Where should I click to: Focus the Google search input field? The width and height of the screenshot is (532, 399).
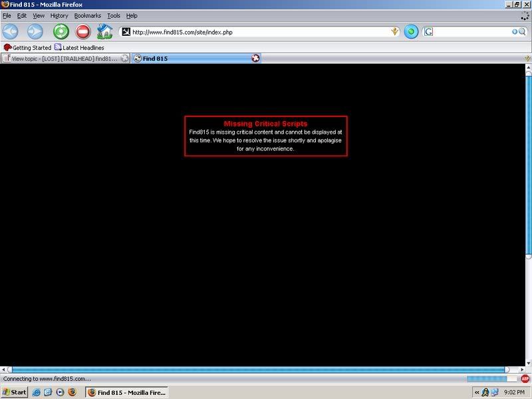(x=471, y=32)
